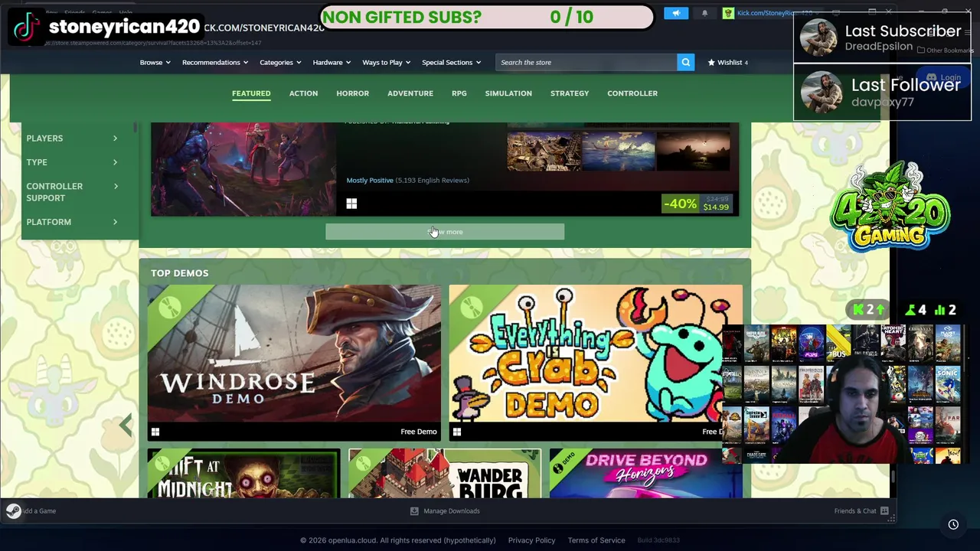Open the Privacy Policy link
Screen dimensions: 980x551
pyautogui.click(x=531, y=540)
